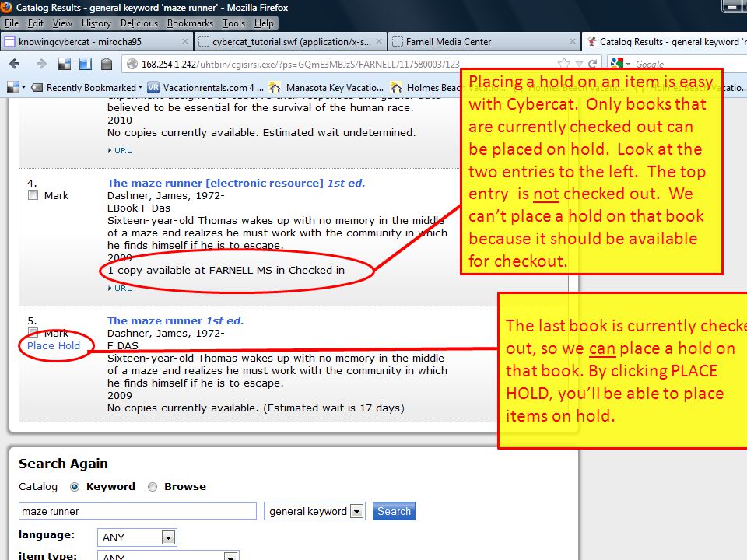
Task: Switch to the knowingcybercat - mirocha95 tab
Action: pyautogui.click(x=96, y=41)
